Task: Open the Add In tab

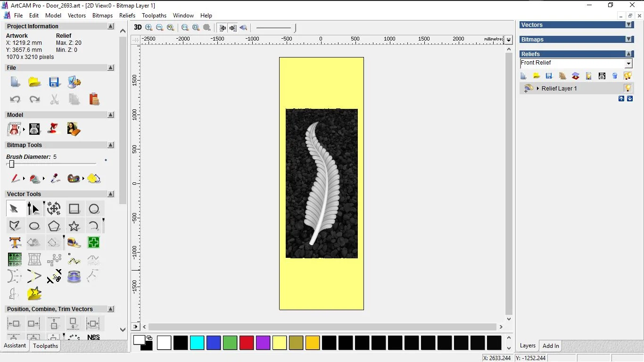Action: tap(551, 346)
